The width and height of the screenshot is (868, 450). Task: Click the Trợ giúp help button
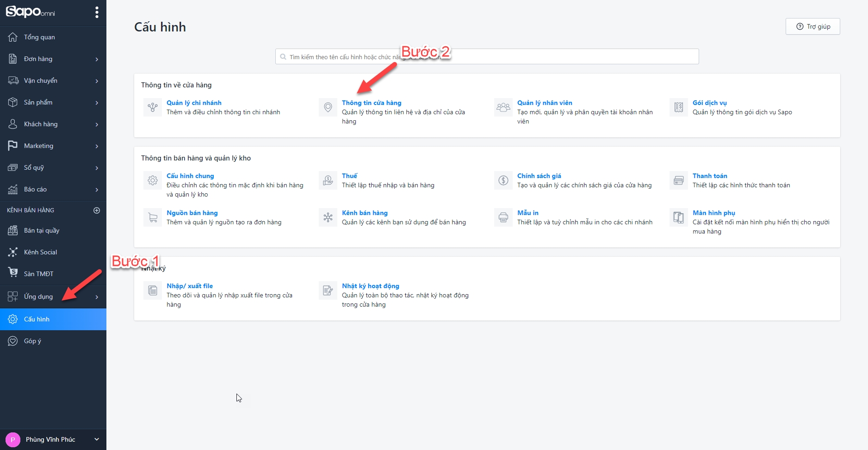click(x=812, y=27)
